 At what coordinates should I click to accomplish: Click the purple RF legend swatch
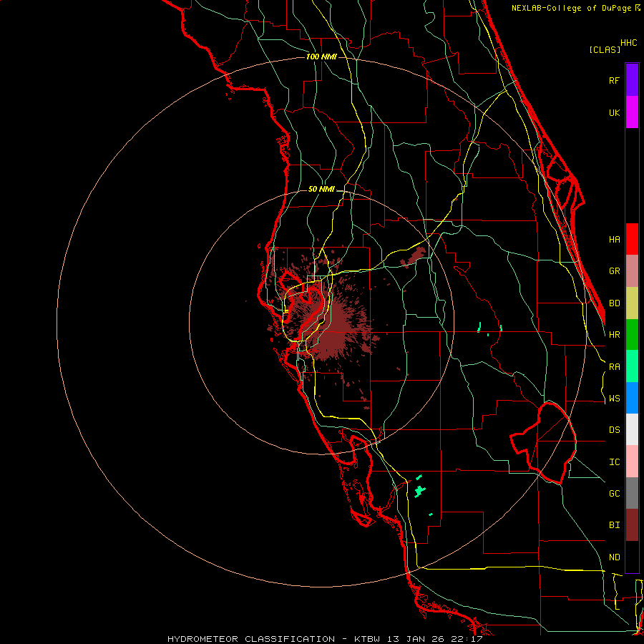(x=632, y=80)
